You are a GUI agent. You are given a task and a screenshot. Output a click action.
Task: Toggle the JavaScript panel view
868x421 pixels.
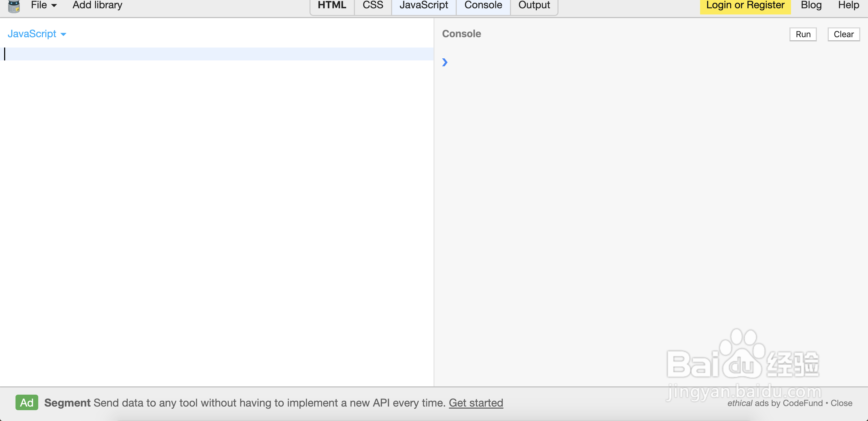click(423, 5)
